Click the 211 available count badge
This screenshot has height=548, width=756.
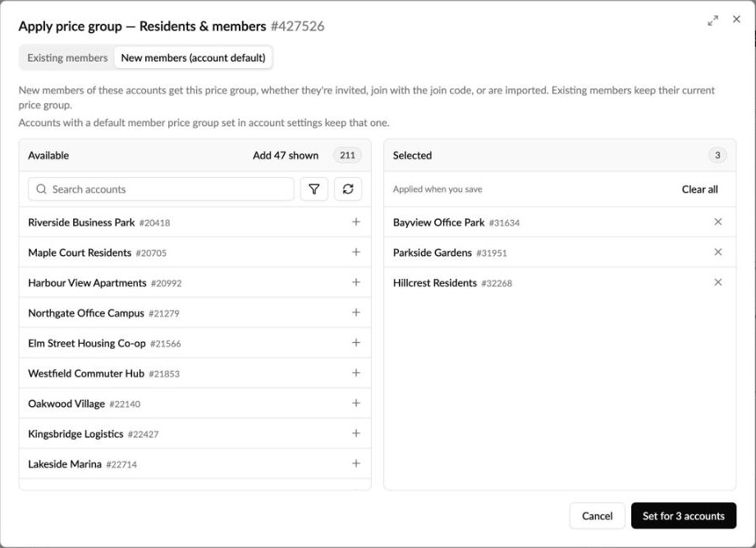click(347, 155)
